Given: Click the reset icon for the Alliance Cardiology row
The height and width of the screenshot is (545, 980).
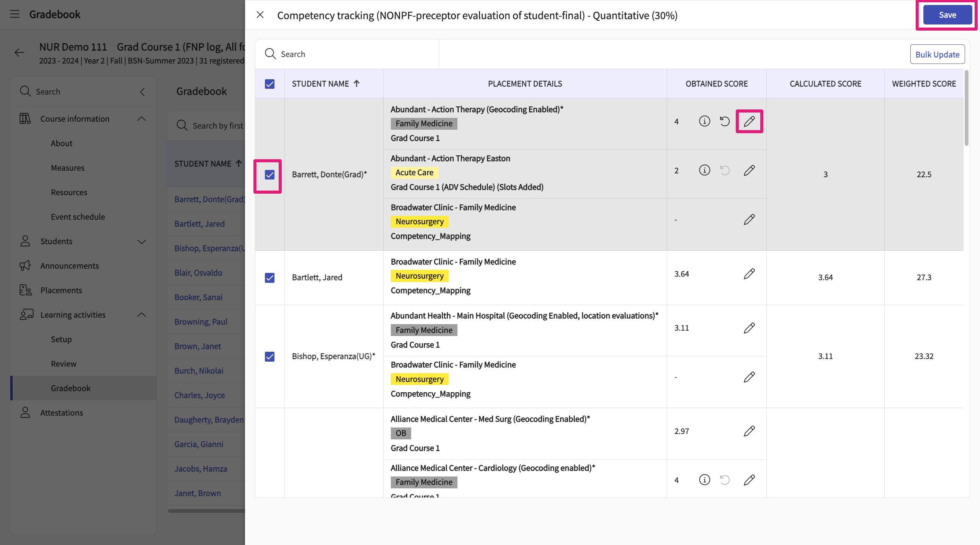Looking at the screenshot, I should tap(725, 480).
